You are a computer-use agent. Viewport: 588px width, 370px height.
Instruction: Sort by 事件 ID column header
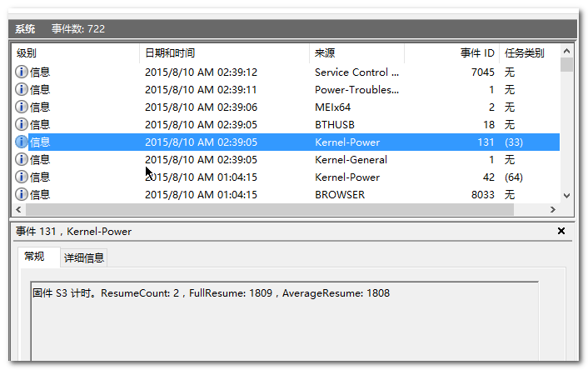[452, 52]
